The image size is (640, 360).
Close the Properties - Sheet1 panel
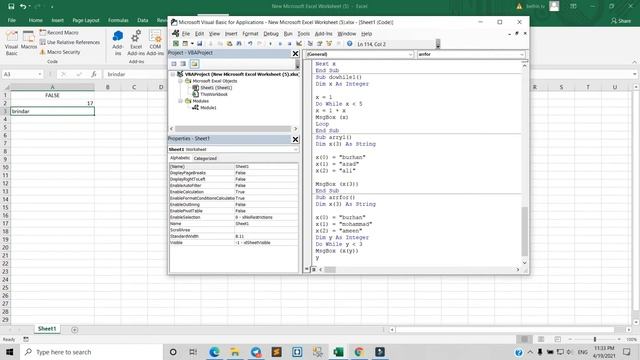295,139
